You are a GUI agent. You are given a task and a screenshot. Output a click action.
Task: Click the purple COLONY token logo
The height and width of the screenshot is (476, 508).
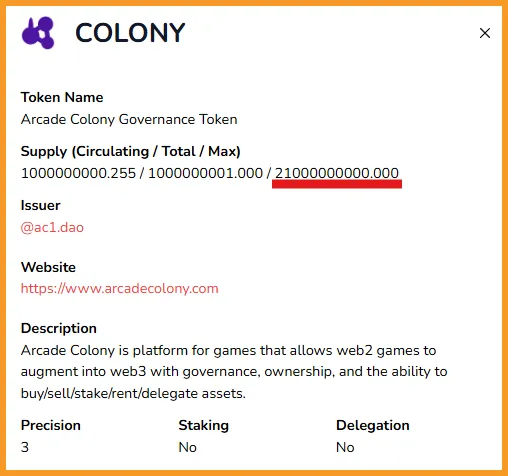(38, 33)
